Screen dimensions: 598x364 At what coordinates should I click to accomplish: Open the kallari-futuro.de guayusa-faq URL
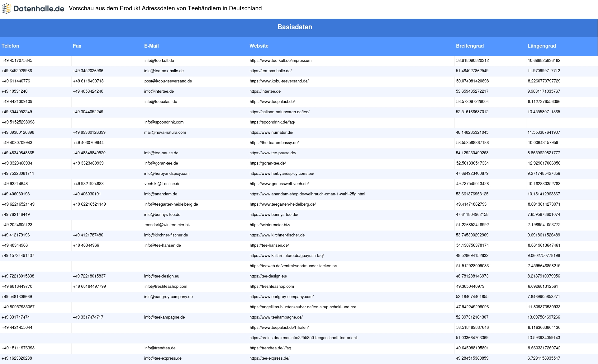[287, 256]
